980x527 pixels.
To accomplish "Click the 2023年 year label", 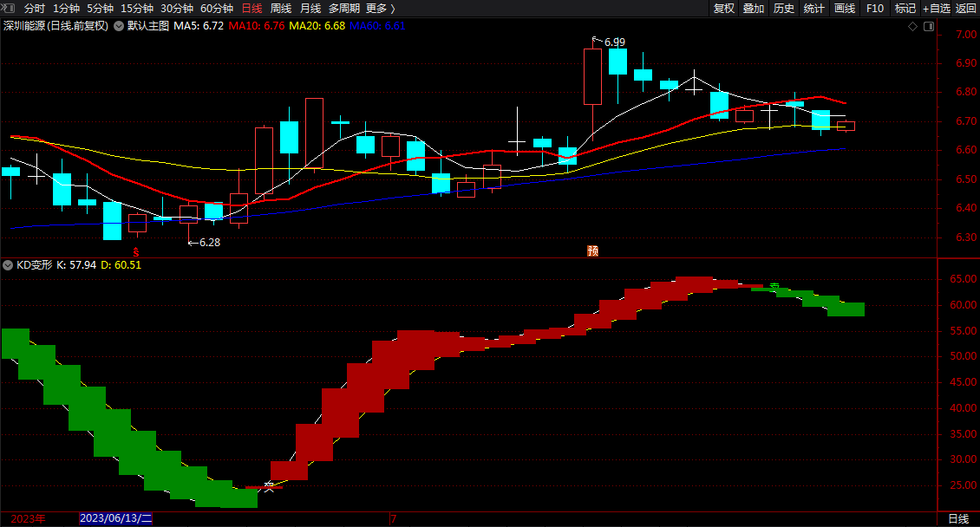I will (28, 519).
